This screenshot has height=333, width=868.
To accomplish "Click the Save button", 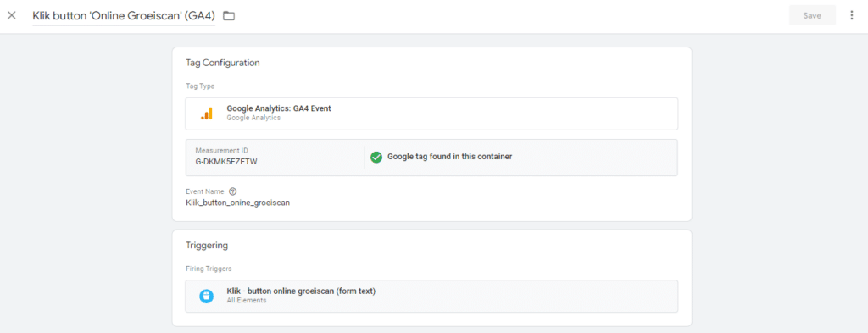I will point(812,15).
